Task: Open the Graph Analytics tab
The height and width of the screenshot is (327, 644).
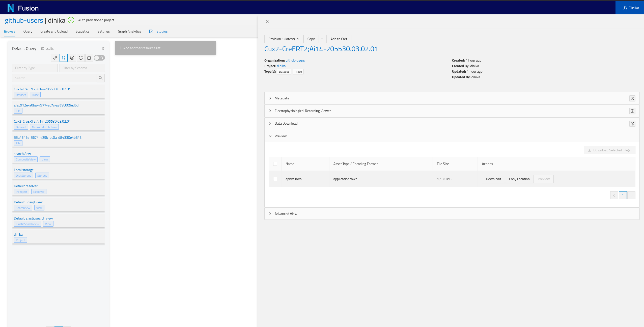Action: [129, 31]
